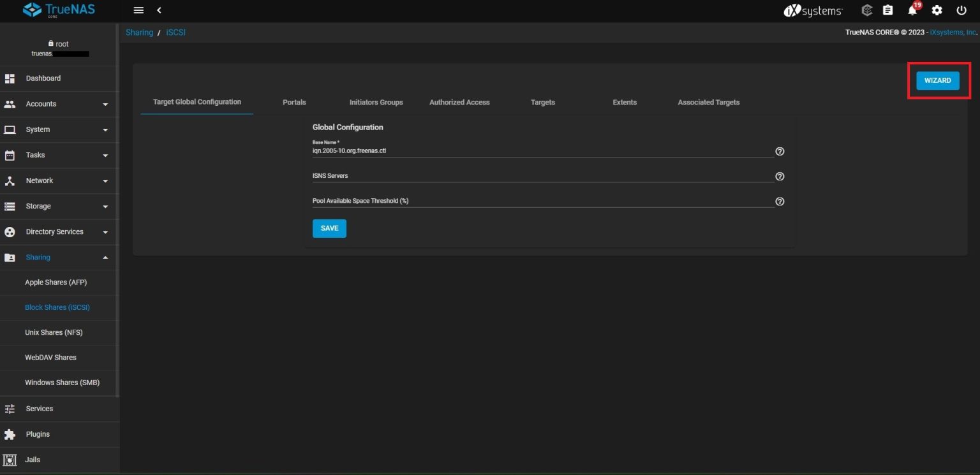Click the WIZARD button

[937, 80]
